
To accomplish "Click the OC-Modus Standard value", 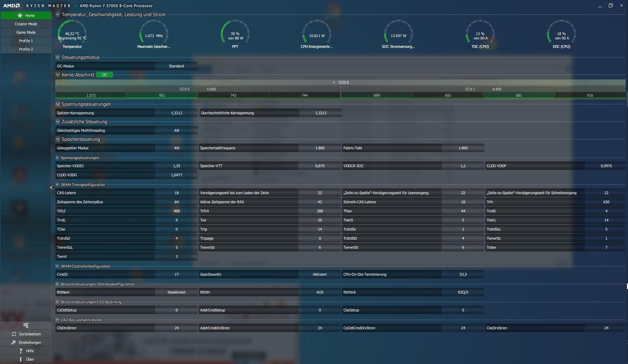I will point(176,66).
